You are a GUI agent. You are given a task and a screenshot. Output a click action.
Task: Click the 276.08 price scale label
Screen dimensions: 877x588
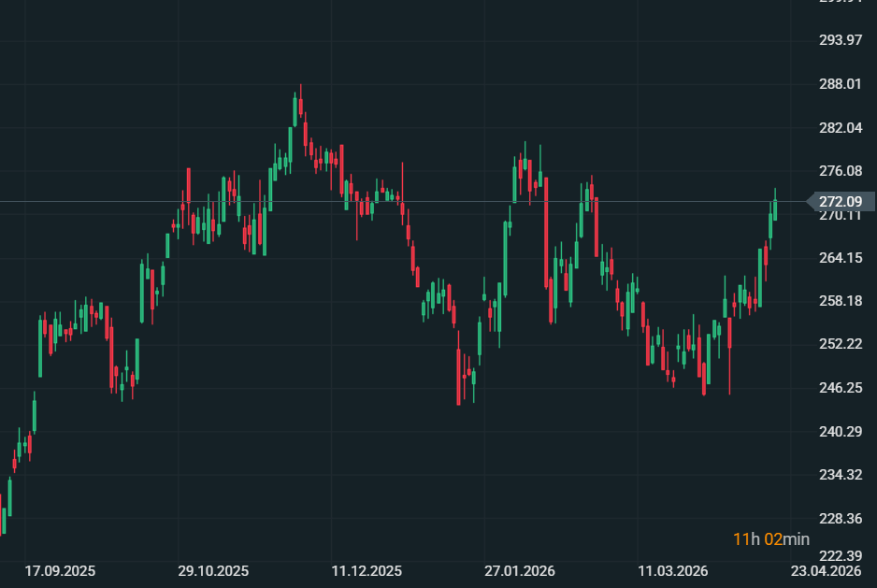(x=840, y=171)
